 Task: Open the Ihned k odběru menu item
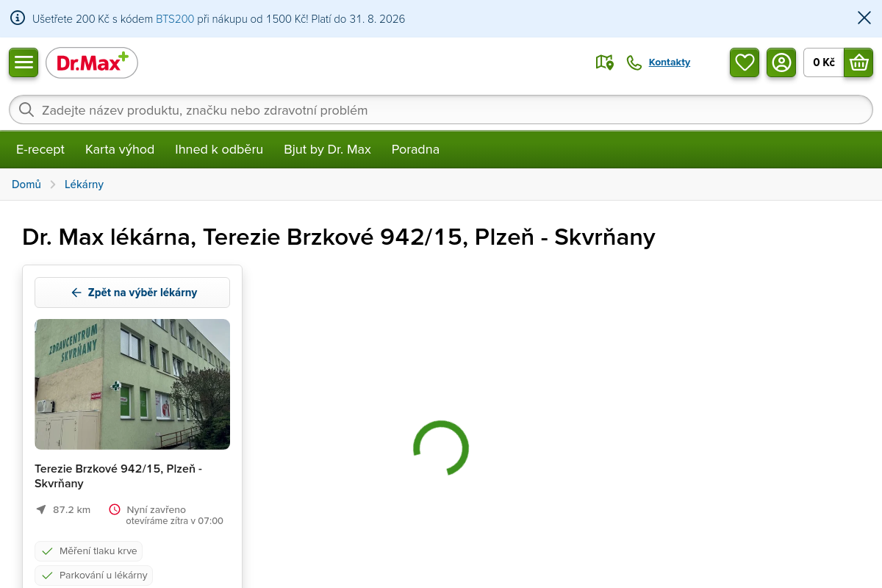[219, 149]
